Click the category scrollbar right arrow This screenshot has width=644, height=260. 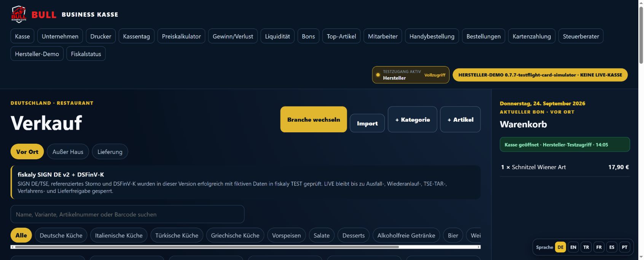point(479,247)
